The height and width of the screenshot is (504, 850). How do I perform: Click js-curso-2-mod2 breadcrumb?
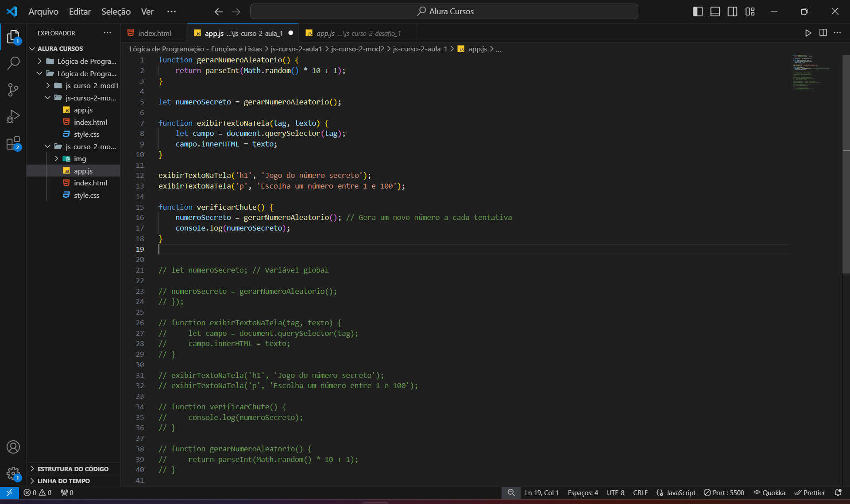pos(358,49)
